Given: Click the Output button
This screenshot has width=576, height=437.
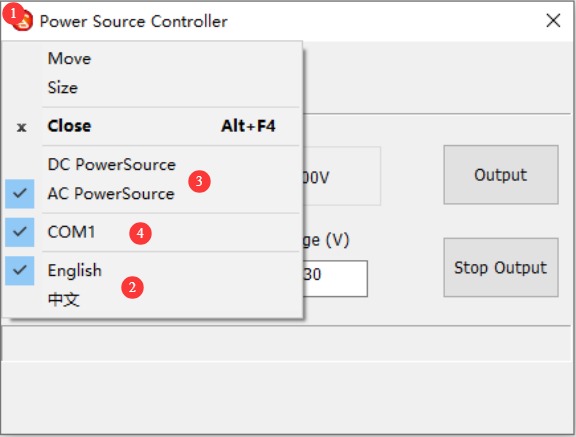Looking at the screenshot, I should [501, 175].
